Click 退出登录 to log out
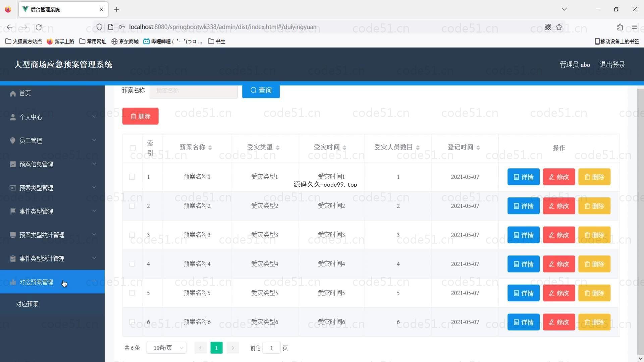This screenshot has width=644, height=362. point(612,64)
